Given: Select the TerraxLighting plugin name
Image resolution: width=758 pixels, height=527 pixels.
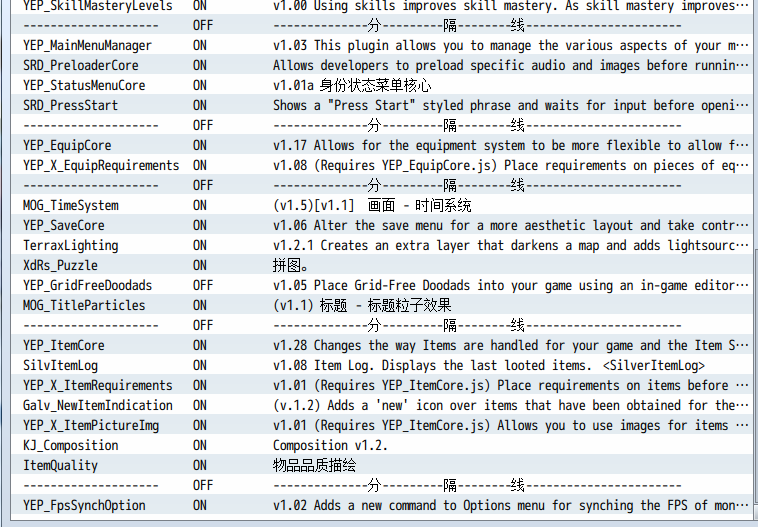Looking at the screenshot, I should pyautogui.click(x=71, y=246).
